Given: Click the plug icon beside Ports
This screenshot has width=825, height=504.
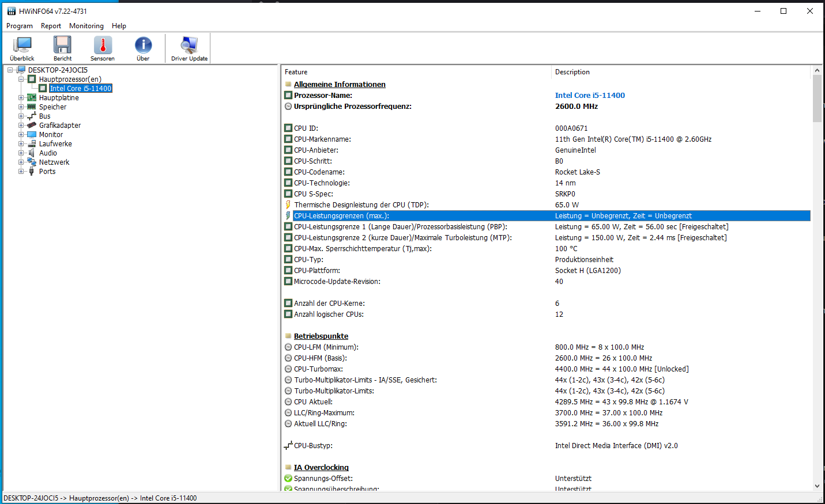Looking at the screenshot, I should pyautogui.click(x=32, y=171).
